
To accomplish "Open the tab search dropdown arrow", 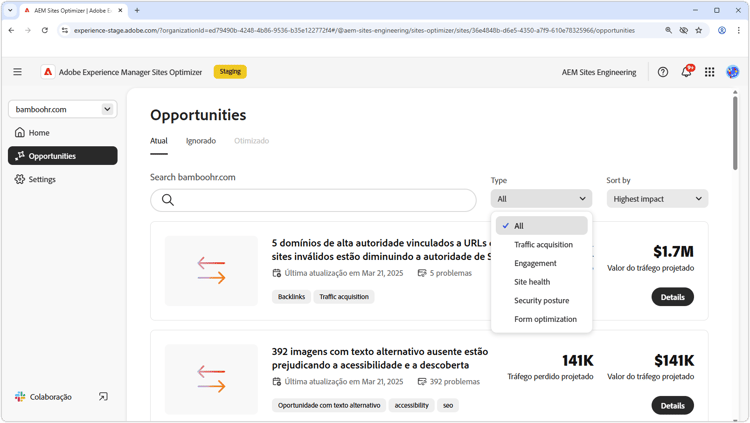I will (x=10, y=10).
